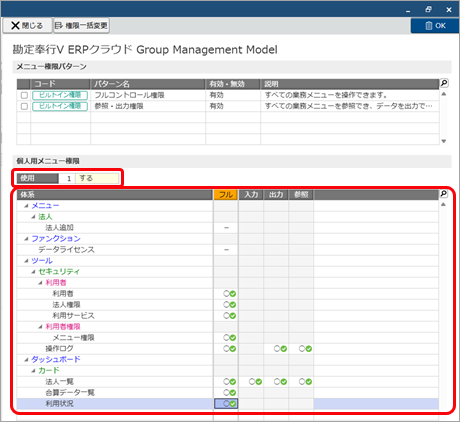Click 体系 grid scroll up arrow
This screenshot has height=422, width=460.
443,204
